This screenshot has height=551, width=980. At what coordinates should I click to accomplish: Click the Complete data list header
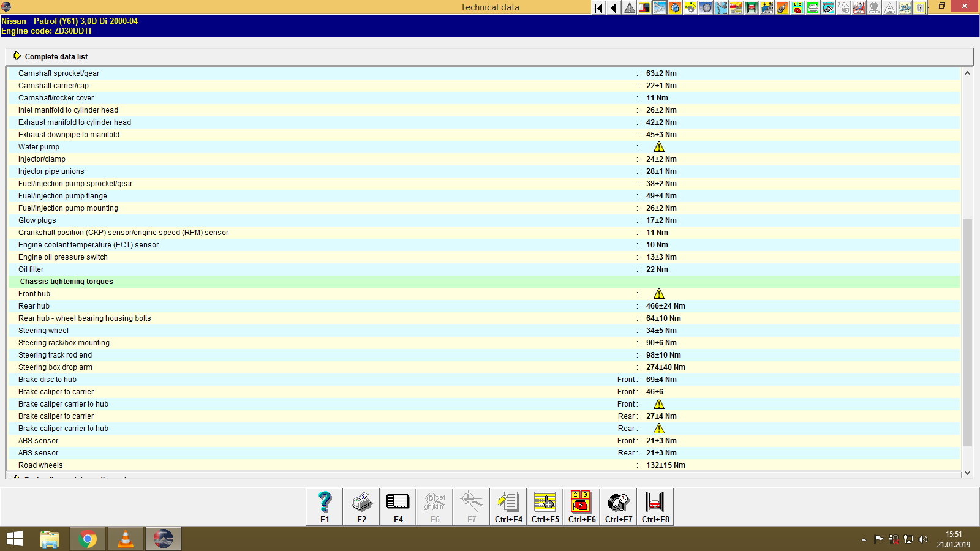tap(56, 56)
